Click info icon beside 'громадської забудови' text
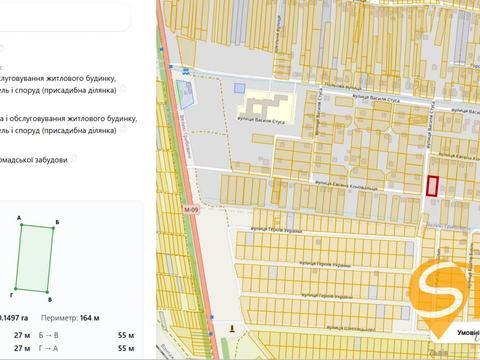 [x=74, y=158]
